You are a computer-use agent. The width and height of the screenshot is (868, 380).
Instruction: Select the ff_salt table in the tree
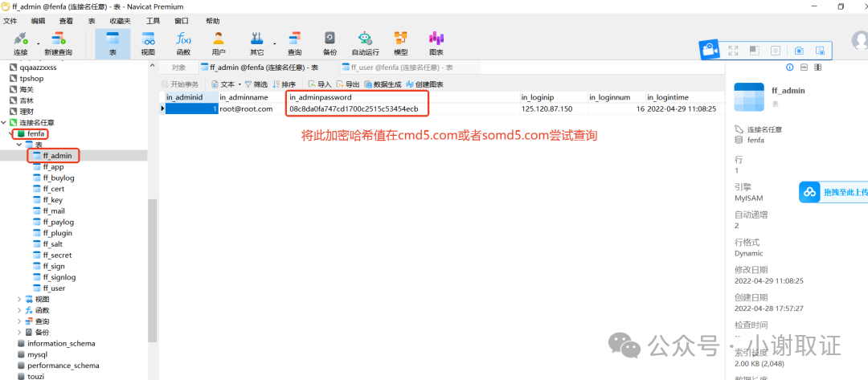[52, 244]
